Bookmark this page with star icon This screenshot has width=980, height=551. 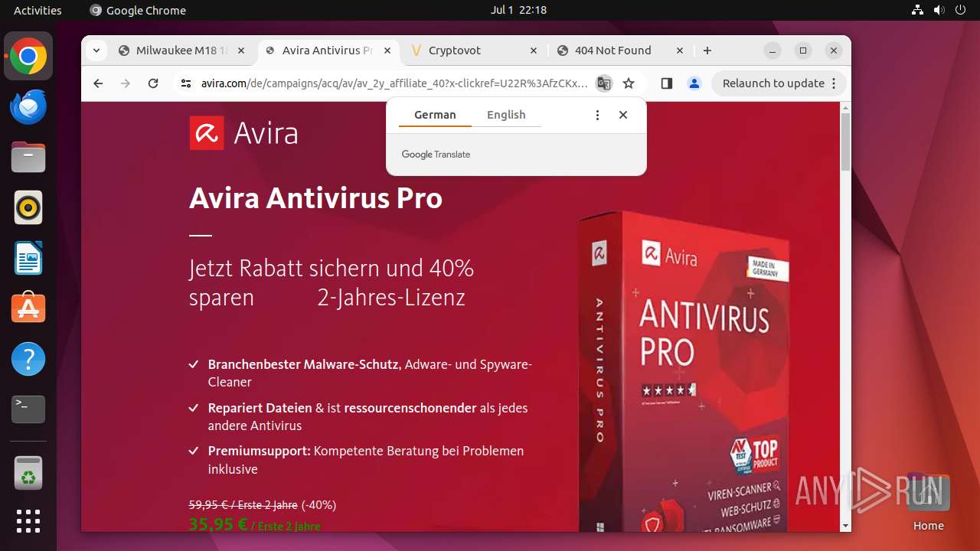coord(629,83)
